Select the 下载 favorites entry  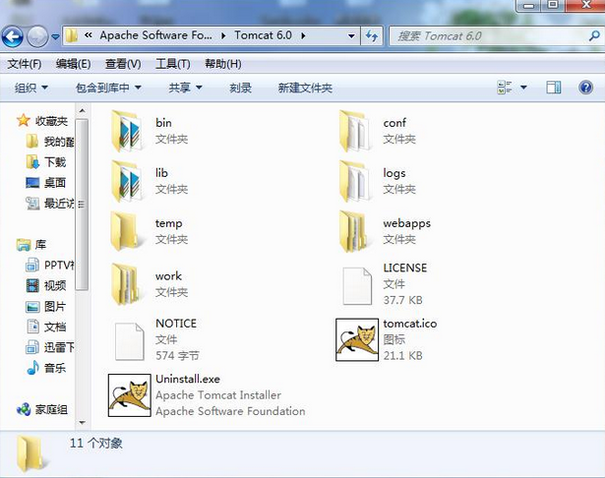click(x=55, y=162)
